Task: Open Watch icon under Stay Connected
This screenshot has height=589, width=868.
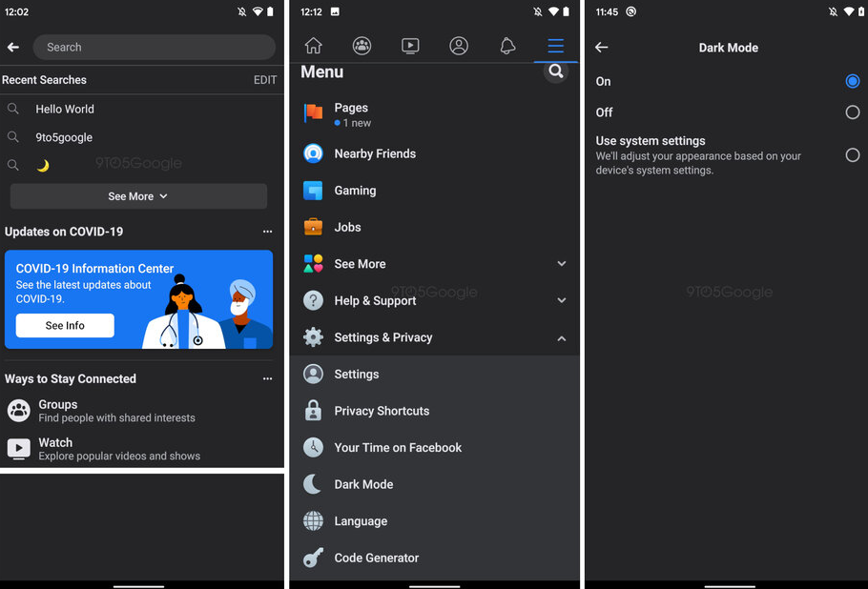Action: (19, 449)
